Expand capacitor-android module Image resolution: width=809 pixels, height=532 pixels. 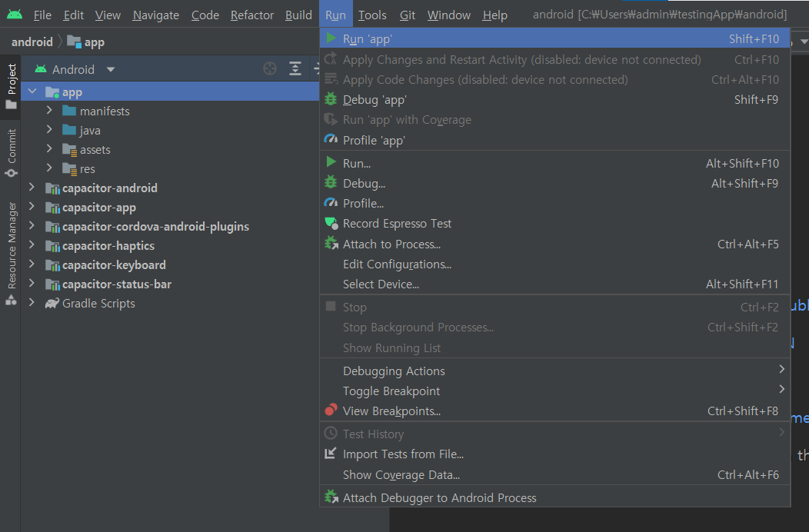(32, 187)
